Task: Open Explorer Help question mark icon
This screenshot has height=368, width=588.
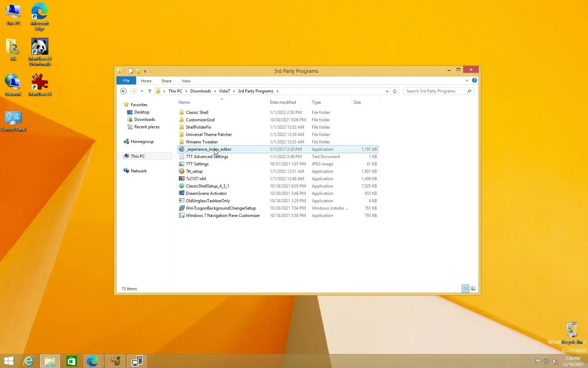Action: tap(475, 81)
